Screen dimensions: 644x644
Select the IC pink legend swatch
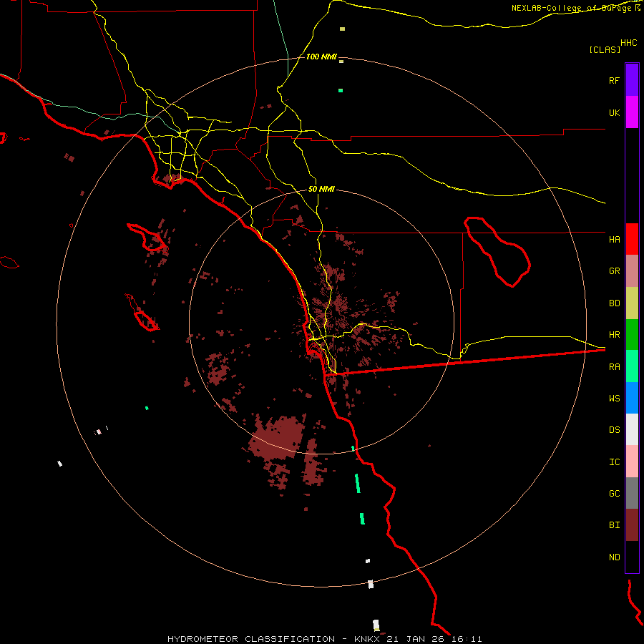coord(632,462)
